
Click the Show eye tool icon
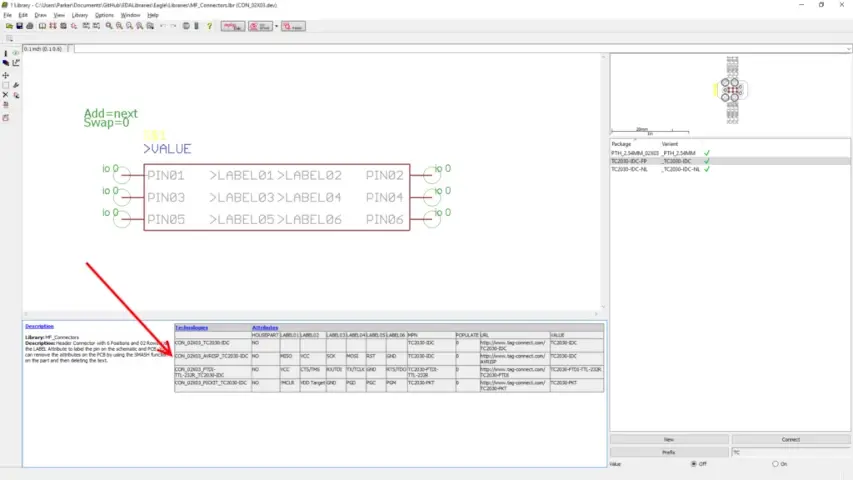pyautogui.click(x=16, y=53)
